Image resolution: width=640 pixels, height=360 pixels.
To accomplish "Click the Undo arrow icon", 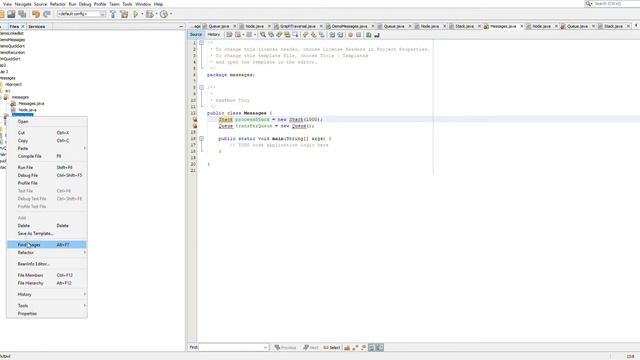I will coord(36,14).
